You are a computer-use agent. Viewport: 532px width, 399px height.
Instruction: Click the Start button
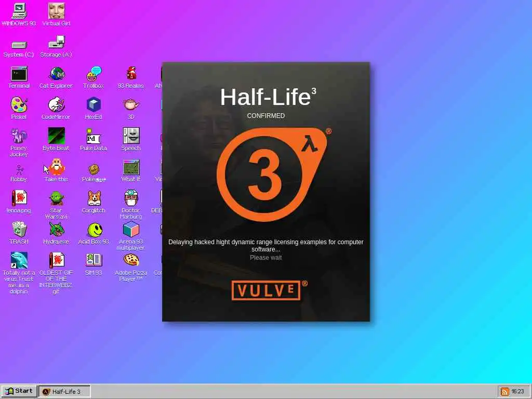pyautogui.click(x=19, y=391)
